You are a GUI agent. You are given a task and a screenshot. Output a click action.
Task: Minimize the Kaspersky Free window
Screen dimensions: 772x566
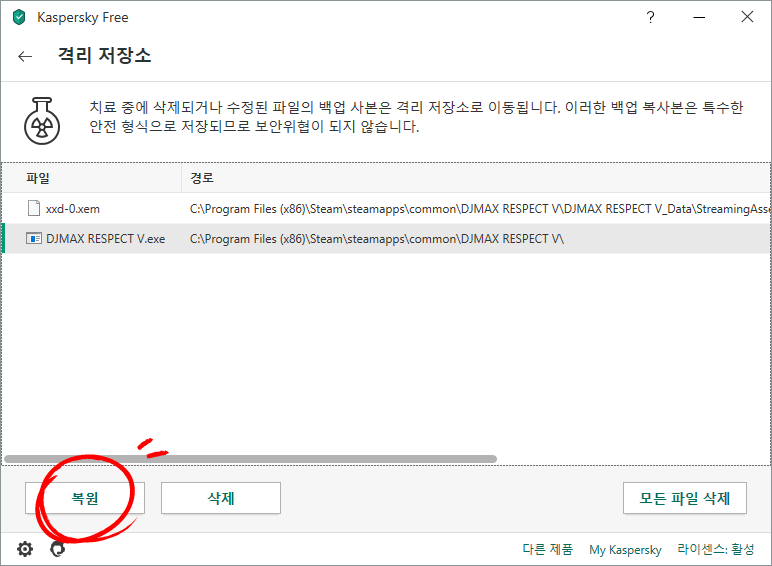pos(699,17)
